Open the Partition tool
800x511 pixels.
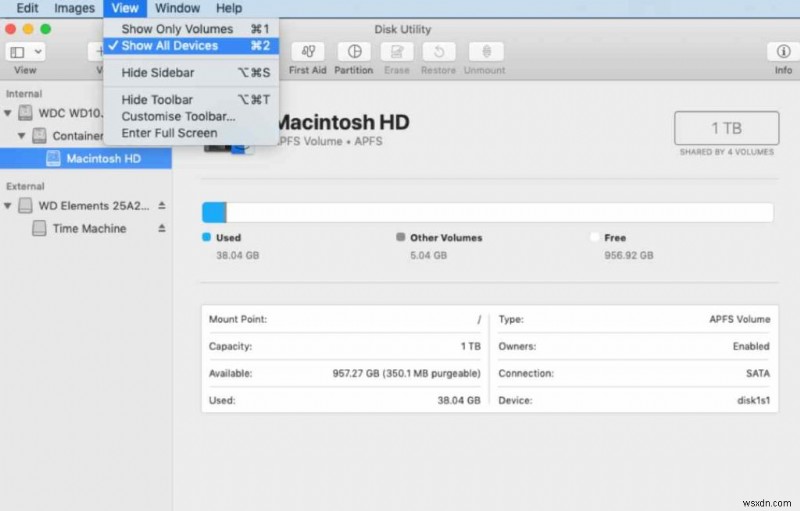(354, 52)
